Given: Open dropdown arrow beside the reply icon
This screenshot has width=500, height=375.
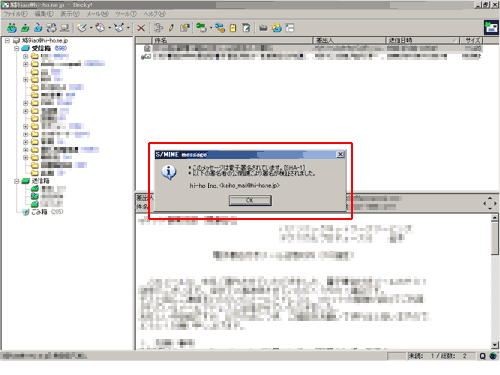Looking at the screenshot, I should [109, 28].
